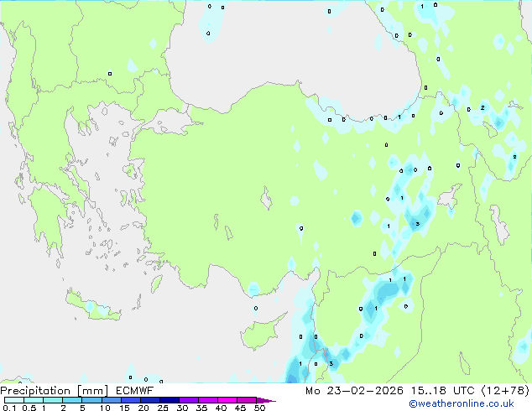Click dark navy swatch between 25 and 30

tap(170, 400)
